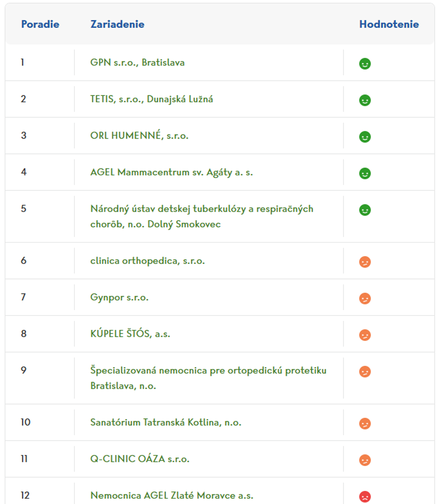Open clinica orthopedica, s.r.o. link
Screen dimensions: 438x504
point(148,261)
